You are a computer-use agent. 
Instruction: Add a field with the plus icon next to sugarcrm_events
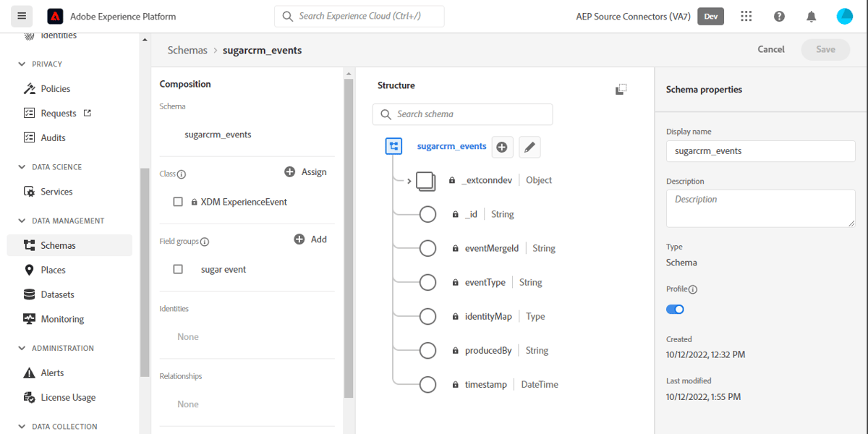tap(502, 147)
